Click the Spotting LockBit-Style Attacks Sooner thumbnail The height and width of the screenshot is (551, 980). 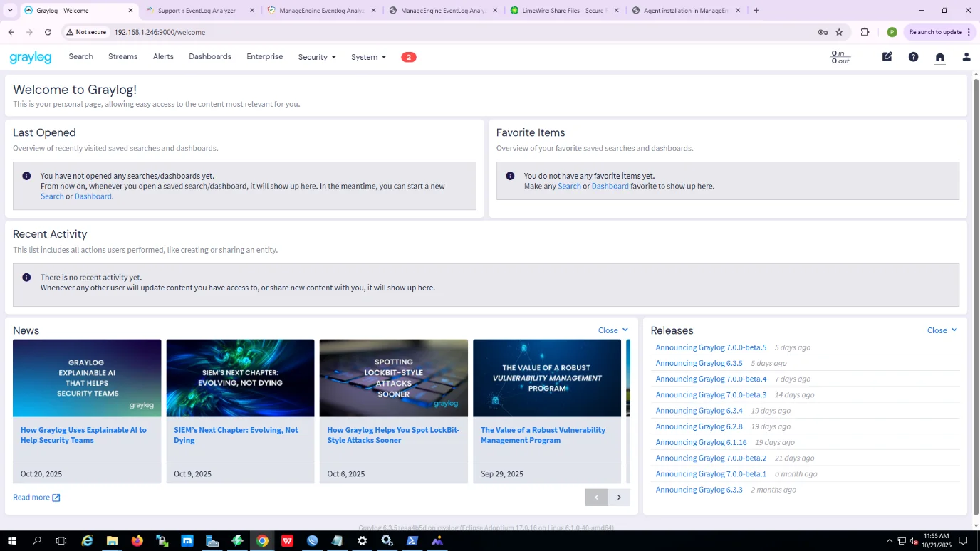point(393,378)
